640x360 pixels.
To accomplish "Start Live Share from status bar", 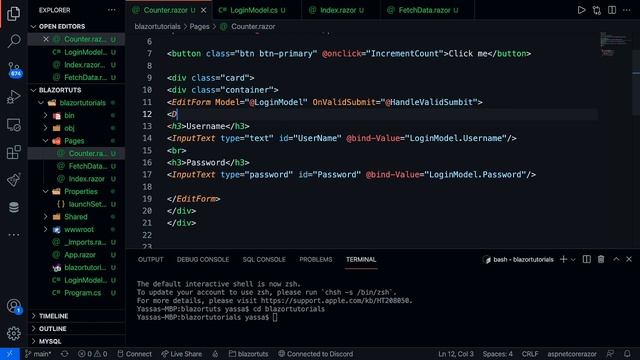I will pos(182,354).
